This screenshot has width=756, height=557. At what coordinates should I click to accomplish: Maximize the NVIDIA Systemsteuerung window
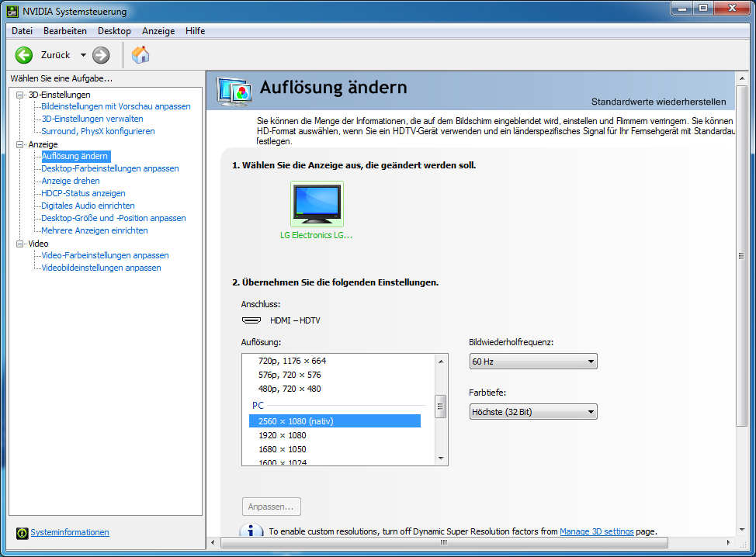pos(703,9)
